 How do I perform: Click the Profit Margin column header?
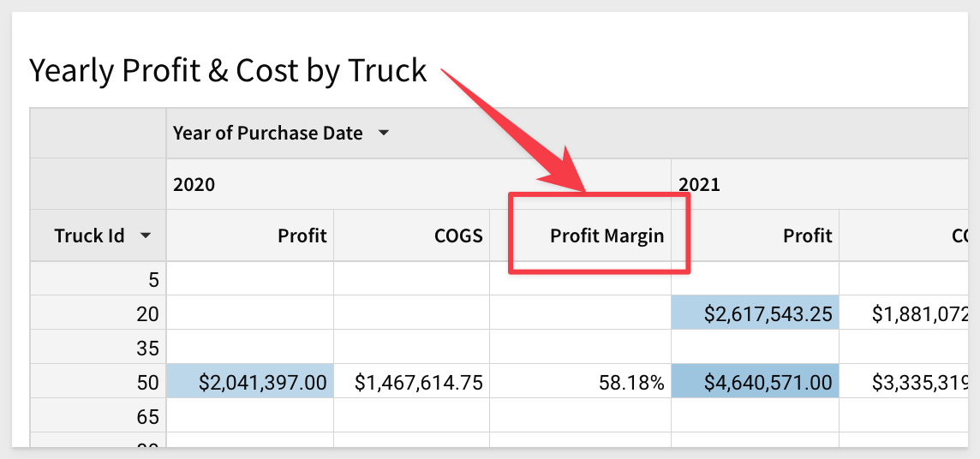(x=607, y=235)
